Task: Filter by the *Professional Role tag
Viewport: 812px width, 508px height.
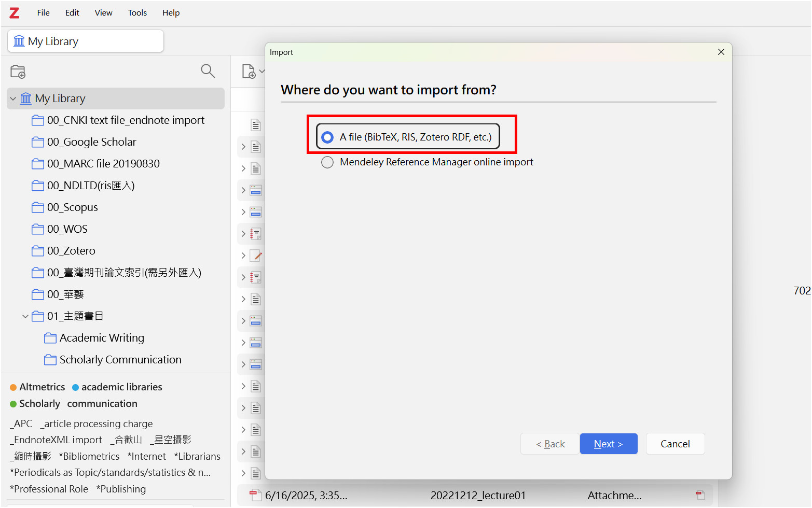Action: coord(49,489)
